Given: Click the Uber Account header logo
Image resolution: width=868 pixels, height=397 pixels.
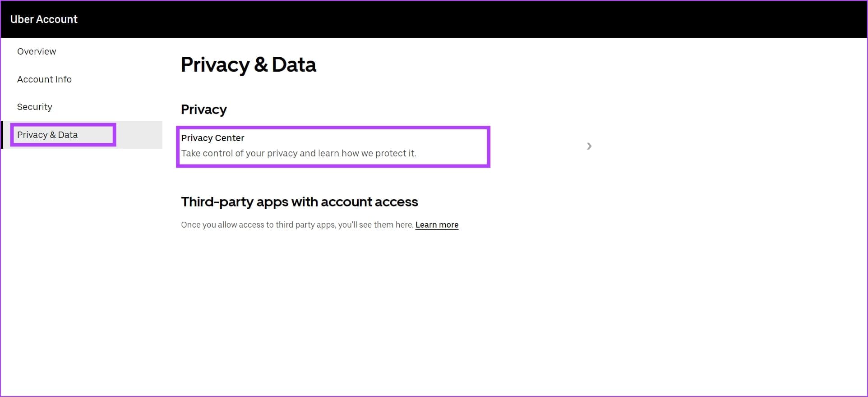Looking at the screenshot, I should [x=44, y=19].
